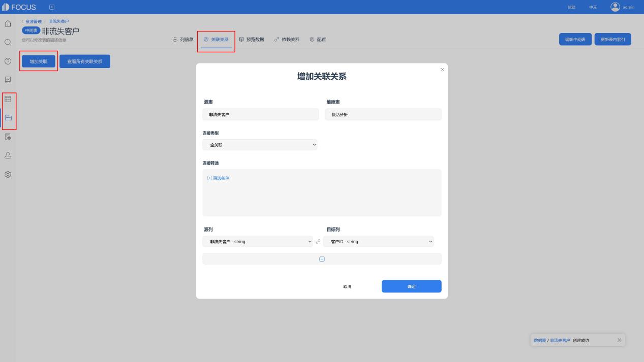Click the 增加关联 button
The image size is (644, 362).
coord(39,61)
